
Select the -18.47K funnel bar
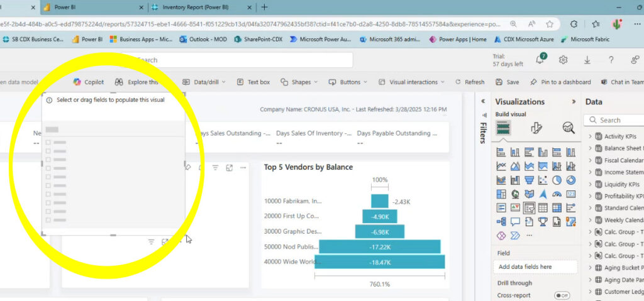[x=379, y=261]
